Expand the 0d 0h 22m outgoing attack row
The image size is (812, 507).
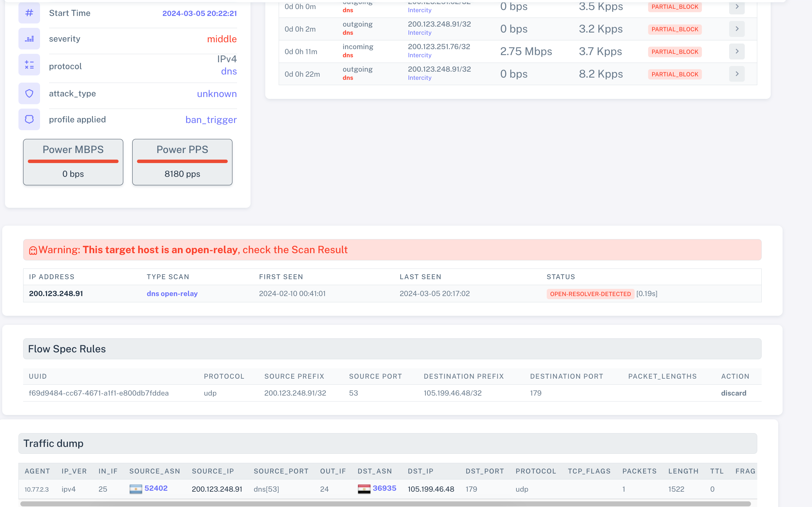click(737, 74)
